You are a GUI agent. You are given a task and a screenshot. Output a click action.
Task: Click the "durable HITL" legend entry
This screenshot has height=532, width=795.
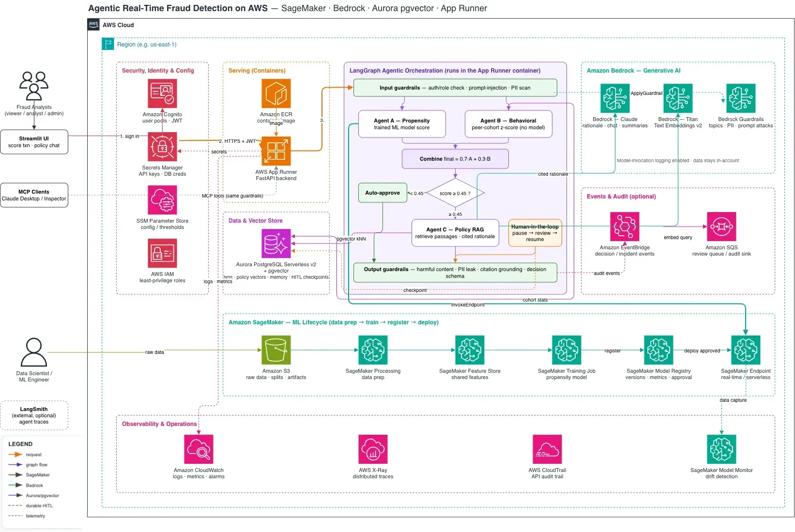point(31,506)
